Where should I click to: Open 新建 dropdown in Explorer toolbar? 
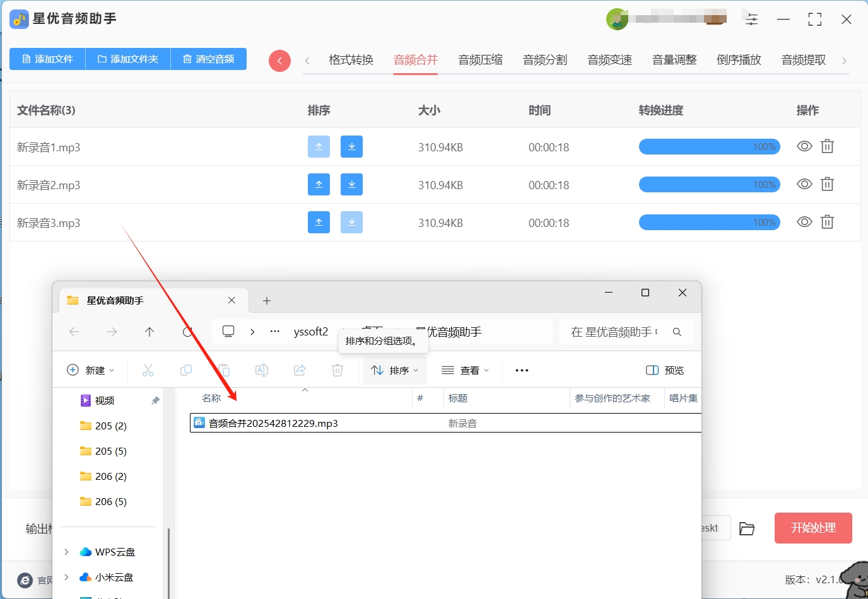[x=91, y=370]
